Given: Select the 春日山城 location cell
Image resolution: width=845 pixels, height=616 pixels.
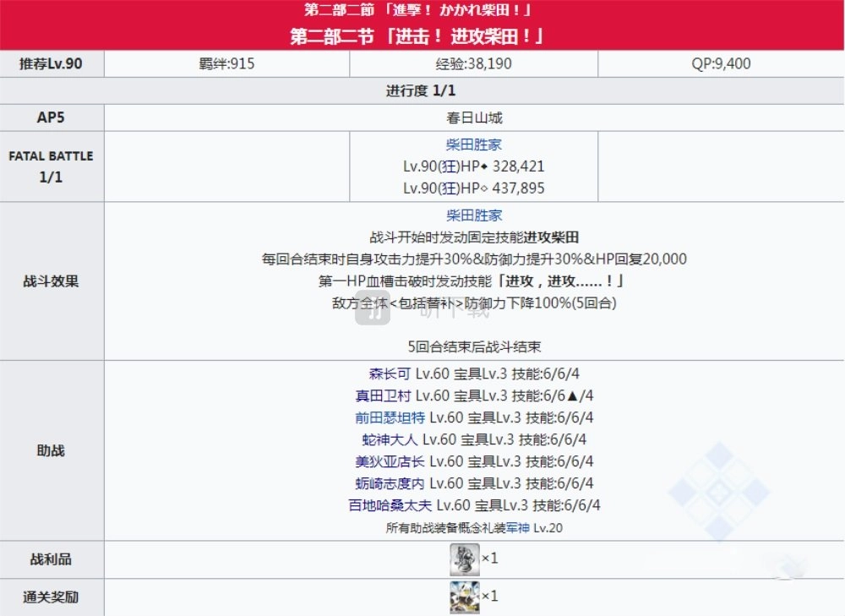Looking at the screenshot, I should click(x=474, y=117).
